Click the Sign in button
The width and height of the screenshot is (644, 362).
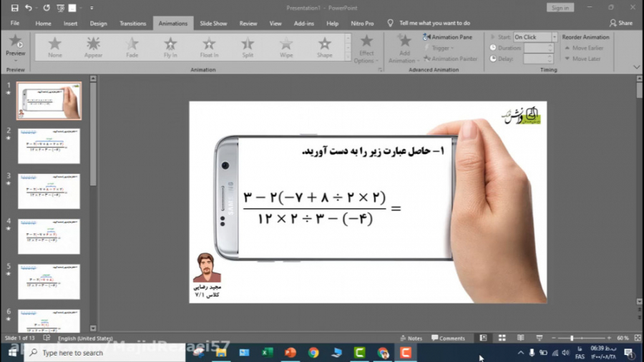560,8
